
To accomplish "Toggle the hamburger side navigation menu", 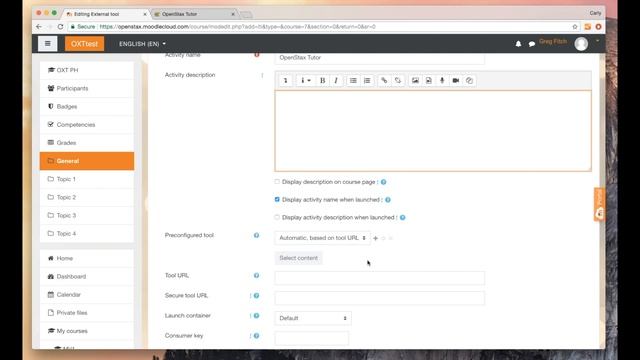I will (48, 44).
